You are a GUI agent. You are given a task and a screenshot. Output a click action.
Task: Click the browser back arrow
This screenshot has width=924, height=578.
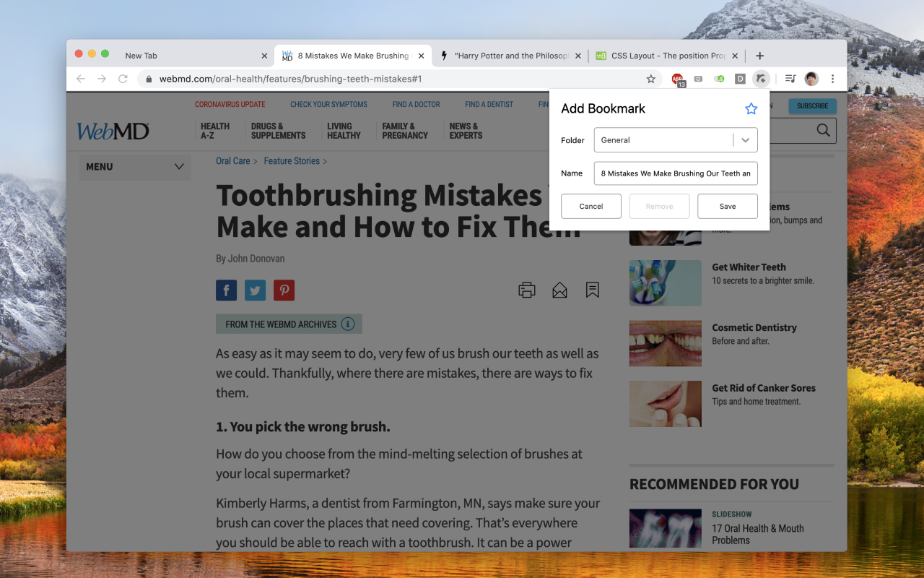click(x=81, y=79)
